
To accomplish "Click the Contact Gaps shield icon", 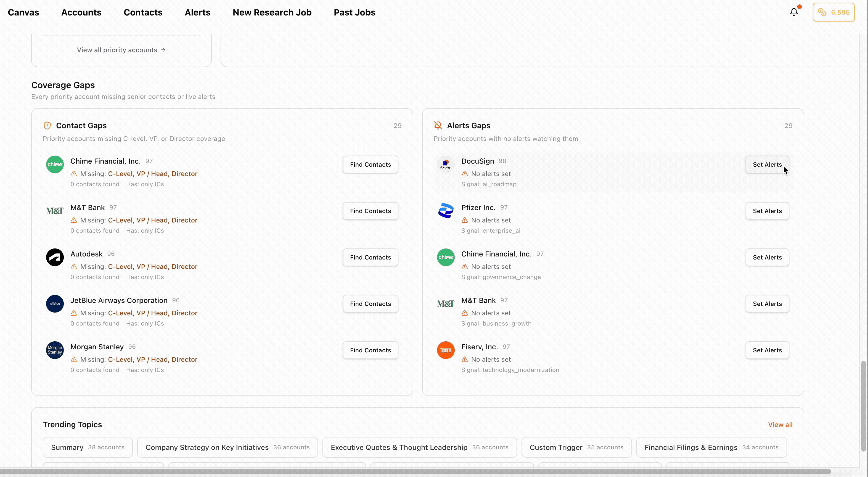I will point(47,125).
